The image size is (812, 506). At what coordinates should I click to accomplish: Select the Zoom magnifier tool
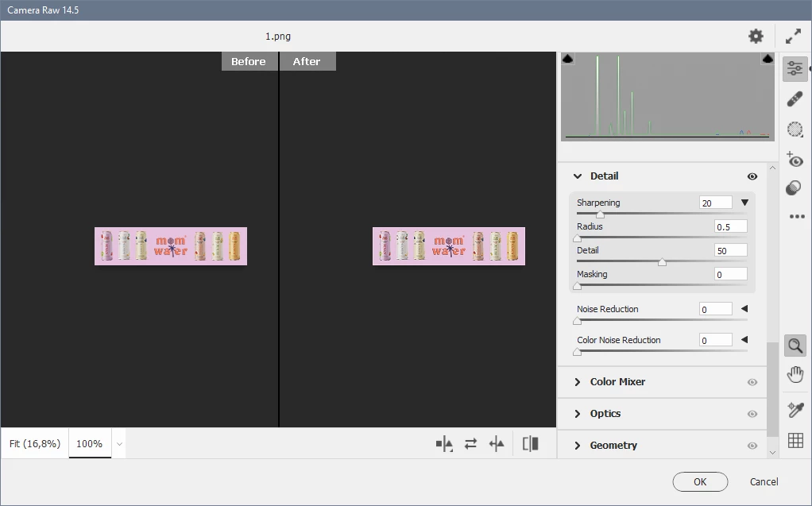point(795,346)
